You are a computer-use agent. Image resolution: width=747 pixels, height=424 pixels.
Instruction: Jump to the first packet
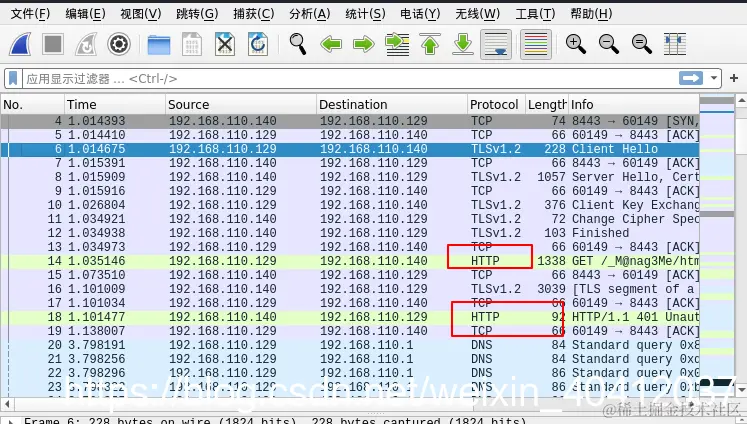[x=430, y=44]
